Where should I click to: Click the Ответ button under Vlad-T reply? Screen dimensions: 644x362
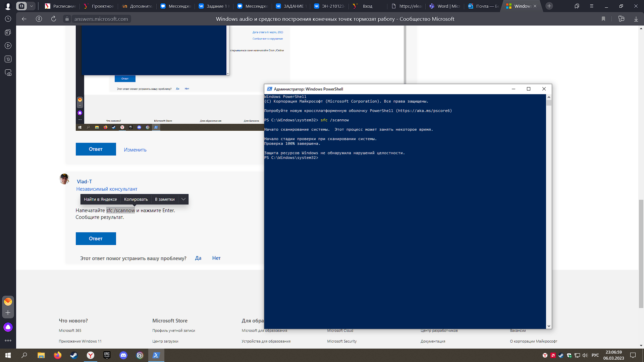click(x=96, y=239)
